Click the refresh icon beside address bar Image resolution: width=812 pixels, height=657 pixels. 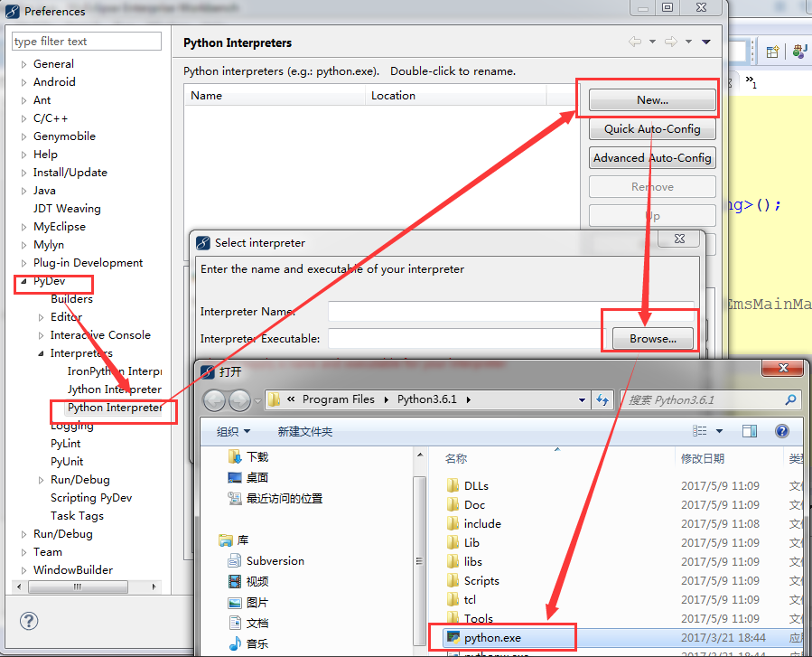tap(602, 400)
